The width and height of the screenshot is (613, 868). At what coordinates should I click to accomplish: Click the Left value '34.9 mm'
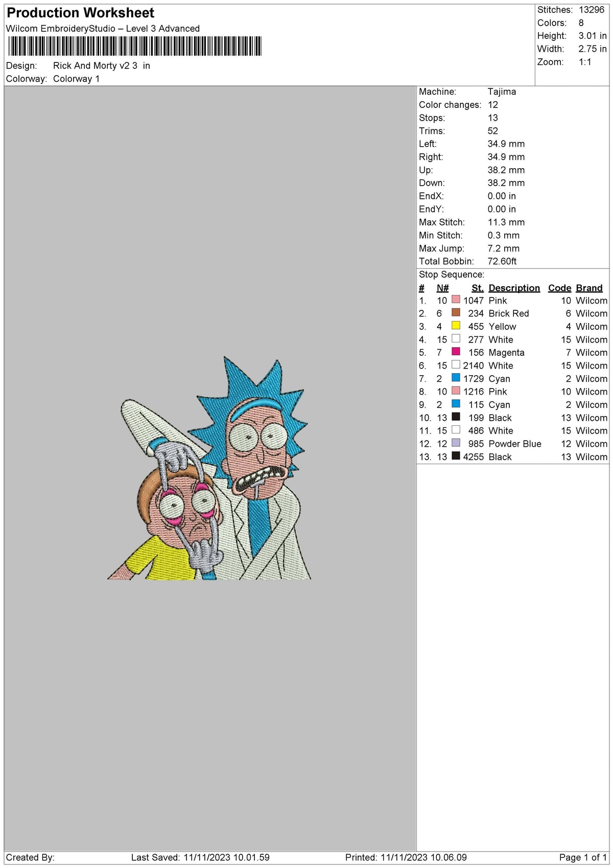click(x=506, y=144)
